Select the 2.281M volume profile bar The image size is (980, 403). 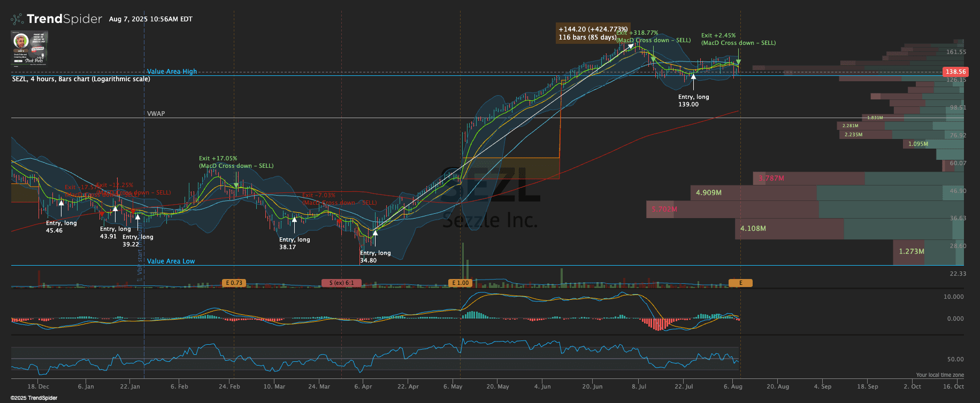(900, 126)
